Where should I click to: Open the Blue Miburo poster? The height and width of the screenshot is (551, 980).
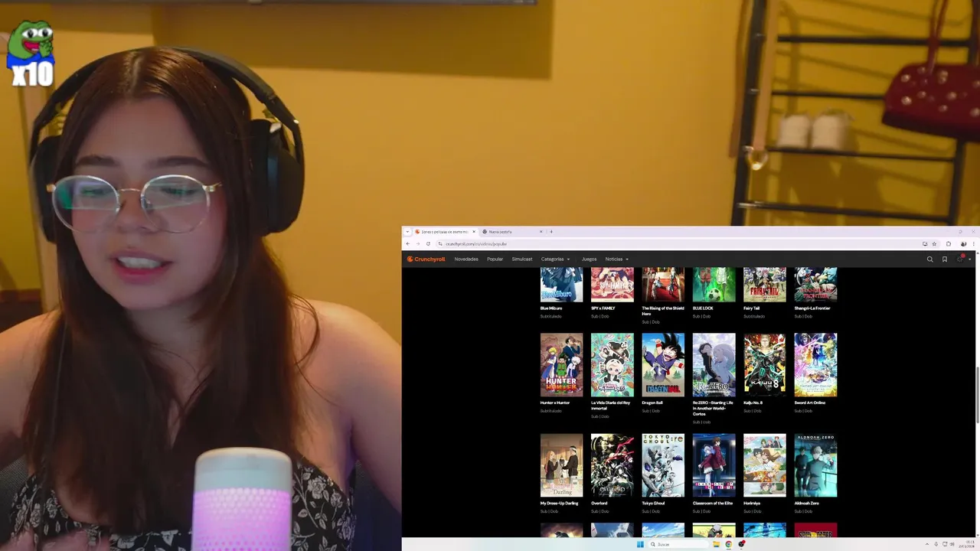pos(561,285)
